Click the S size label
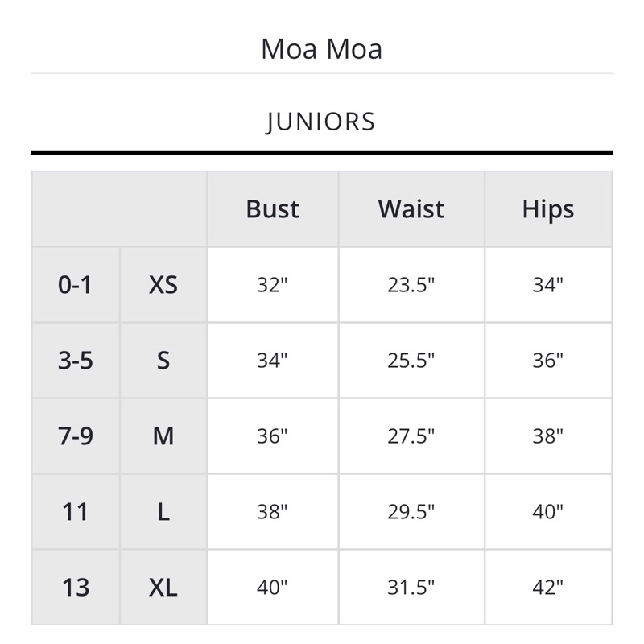Image resolution: width=644 pixels, height=644 pixels. click(163, 361)
